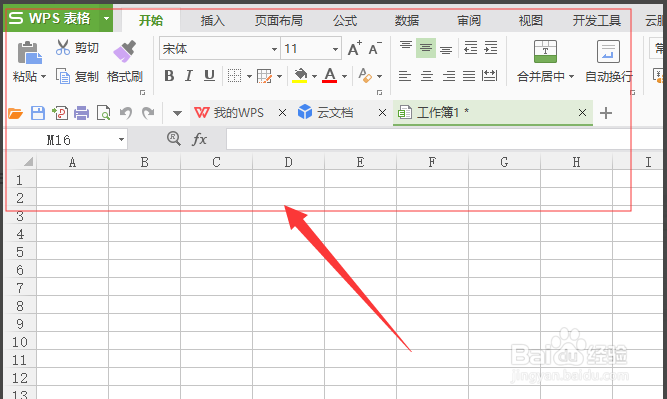Click the Cut (剪切) scissors icon
This screenshot has width=667, height=399.
[x=63, y=48]
